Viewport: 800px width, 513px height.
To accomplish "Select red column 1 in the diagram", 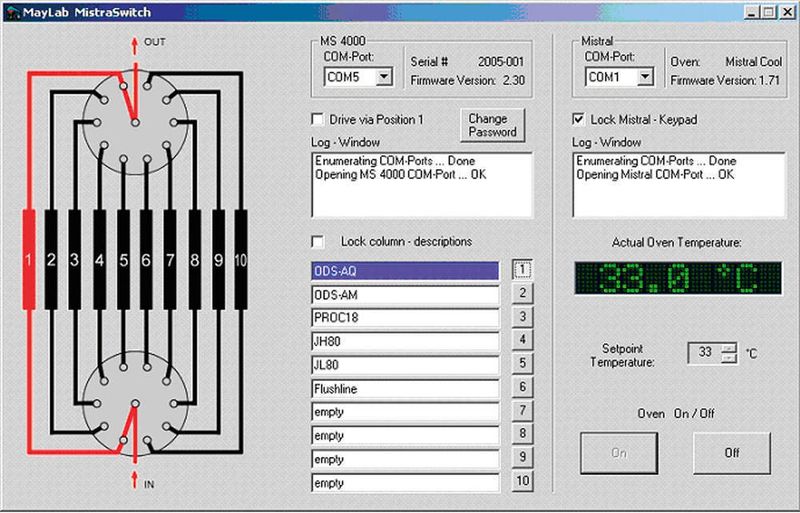I will click(x=29, y=259).
